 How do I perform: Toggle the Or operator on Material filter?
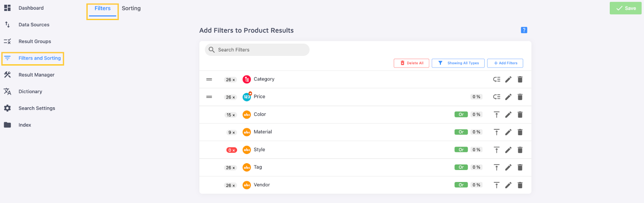pyautogui.click(x=461, y=132)
